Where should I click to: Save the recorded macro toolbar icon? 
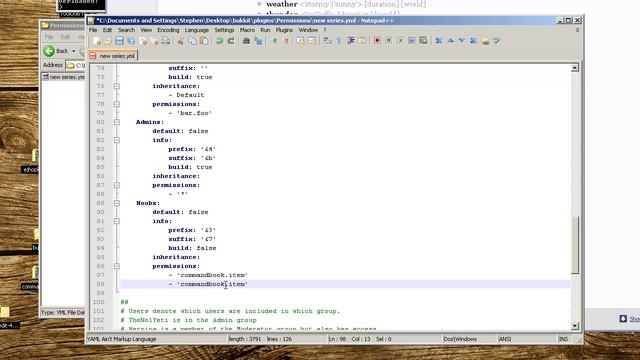[x=424, y=41]
